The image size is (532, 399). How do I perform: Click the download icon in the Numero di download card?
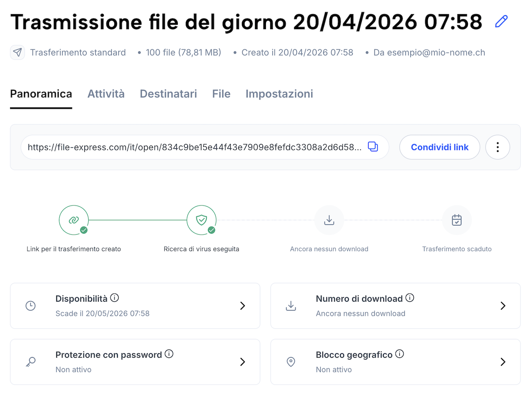[x=291, y=306]
